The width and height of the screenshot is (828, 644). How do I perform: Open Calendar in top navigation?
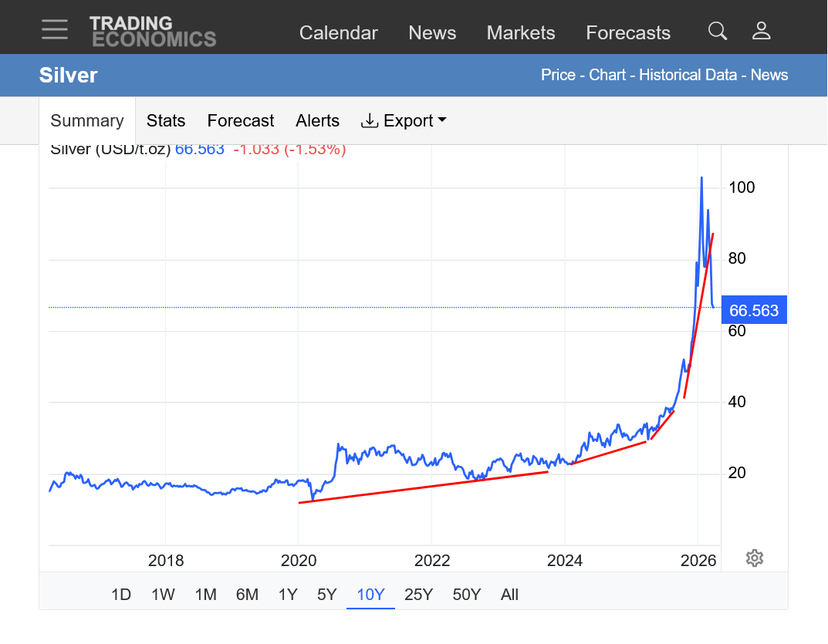click(x=338, y=33)
